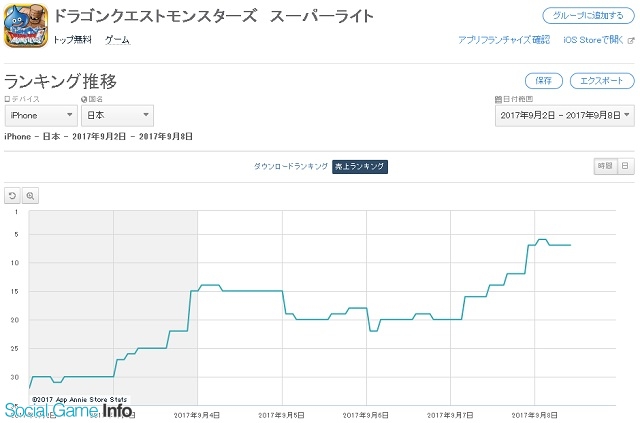Open the iOS Storeで開く link
Viewport: 640px width, 423px height.
(x=598, y=40)
